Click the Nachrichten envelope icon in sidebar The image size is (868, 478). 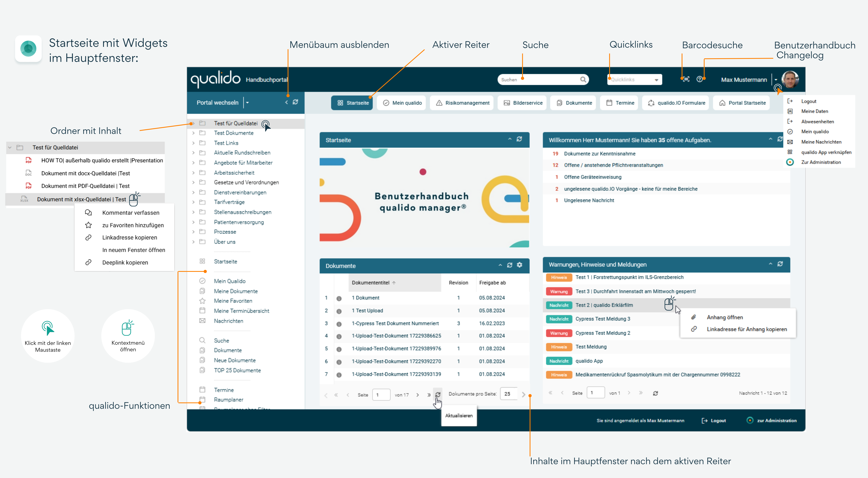[202, 321]
